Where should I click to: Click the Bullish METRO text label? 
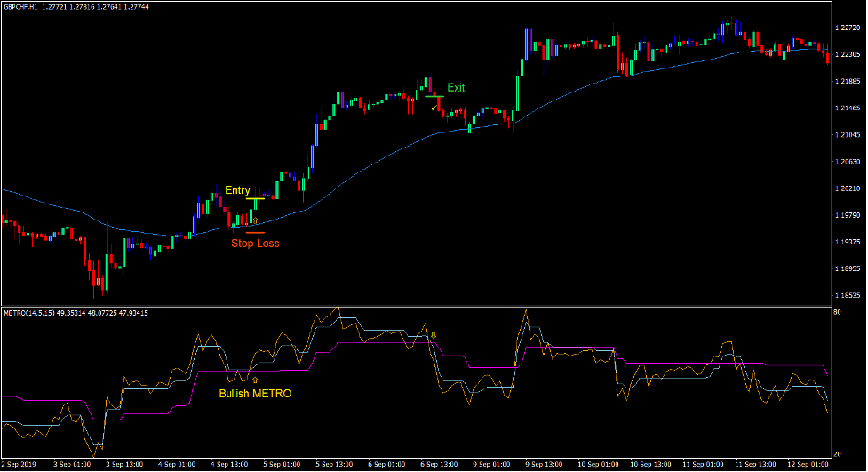(x=255, y=393)
